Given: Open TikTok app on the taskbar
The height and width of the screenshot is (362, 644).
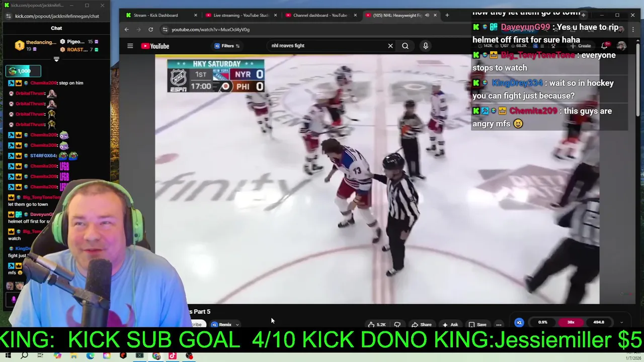Looking at the screenshot, I should pyautogui.click(x=173, y=356).
